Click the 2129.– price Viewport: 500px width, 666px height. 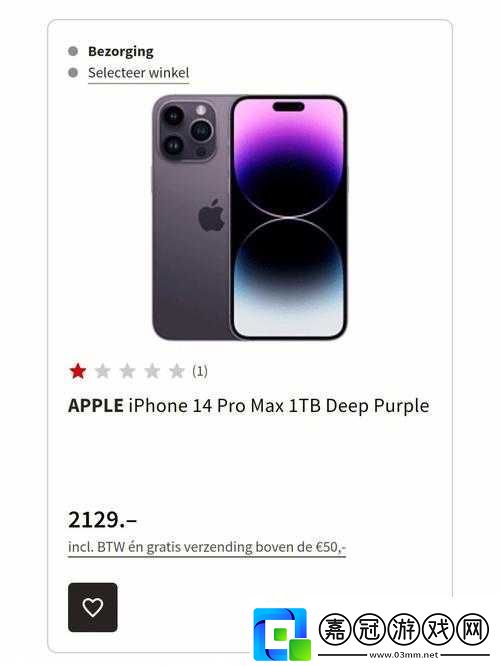click(x=102, y=519)
